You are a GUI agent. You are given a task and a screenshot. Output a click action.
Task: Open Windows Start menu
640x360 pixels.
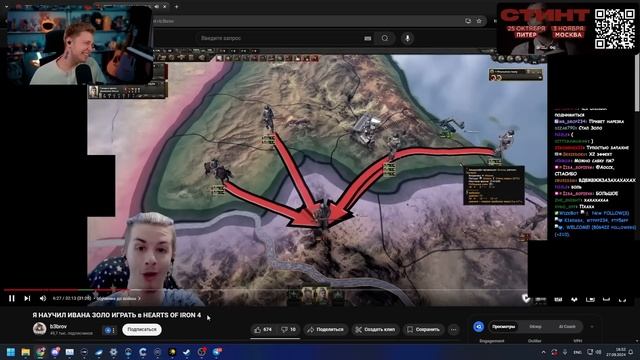11,352
